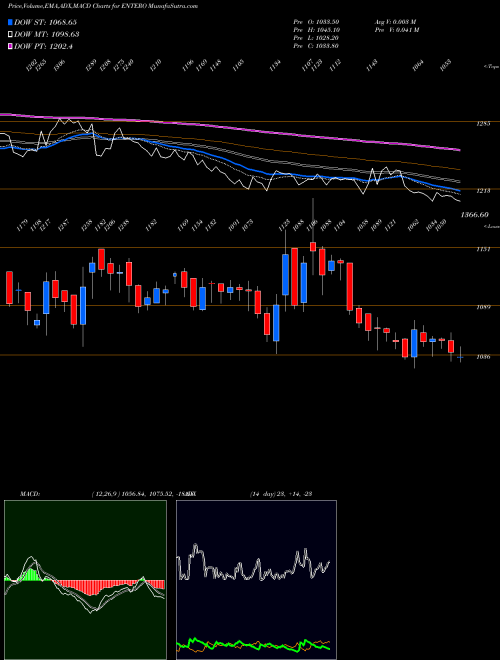Click the 1036 candlestick axis label

point(484,357)
